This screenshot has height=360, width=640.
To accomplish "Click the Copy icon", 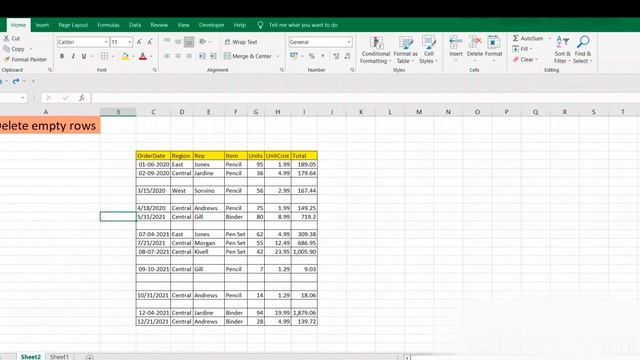I will (x=7, y=49).
